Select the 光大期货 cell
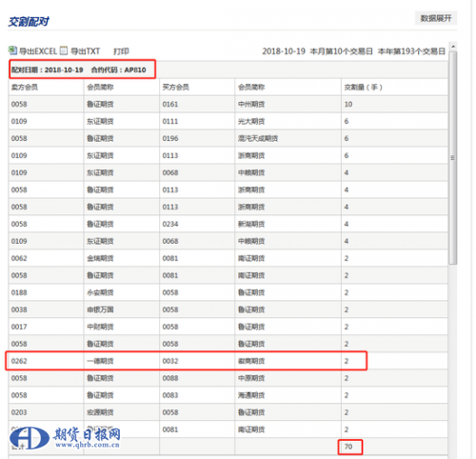The height and width of the screenshot is (459, 476). (x=288, y=122)
